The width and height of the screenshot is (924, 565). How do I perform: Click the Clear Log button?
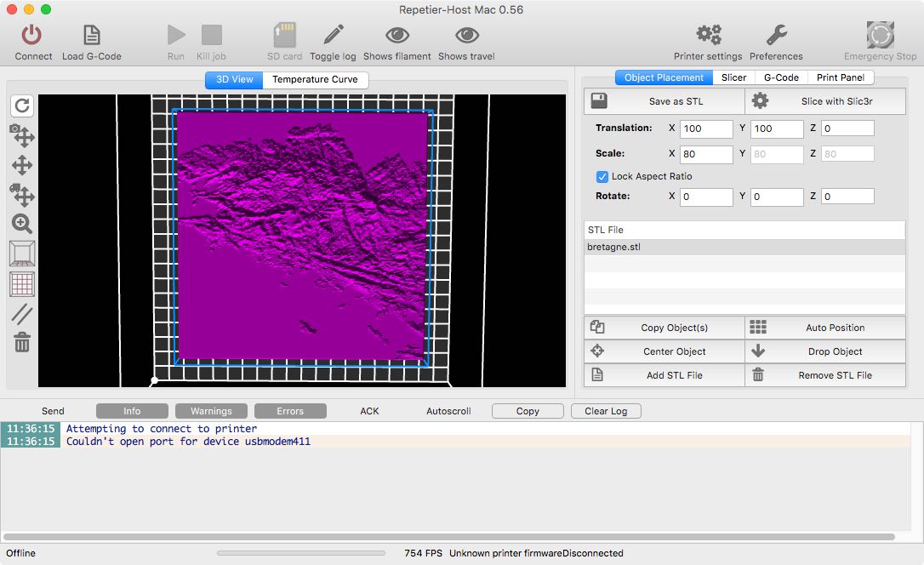pyautogui.click(x=606, y=411)
